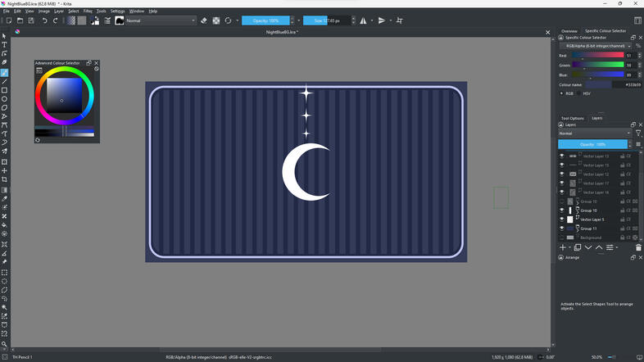This screenshot has width=644, height=362.
Task: Click the Undo arrow in the toolbar
Action: [x=45, y=20]
